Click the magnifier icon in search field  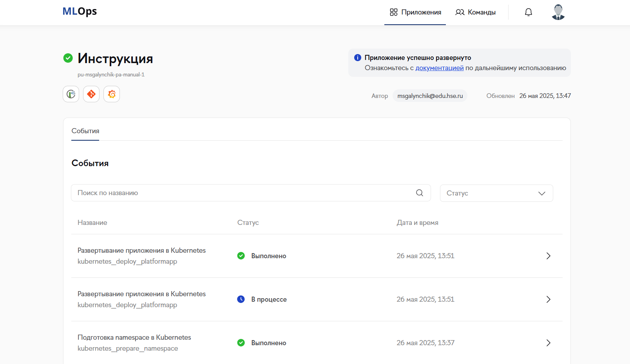pyautogui.click(x=419, y=193)
